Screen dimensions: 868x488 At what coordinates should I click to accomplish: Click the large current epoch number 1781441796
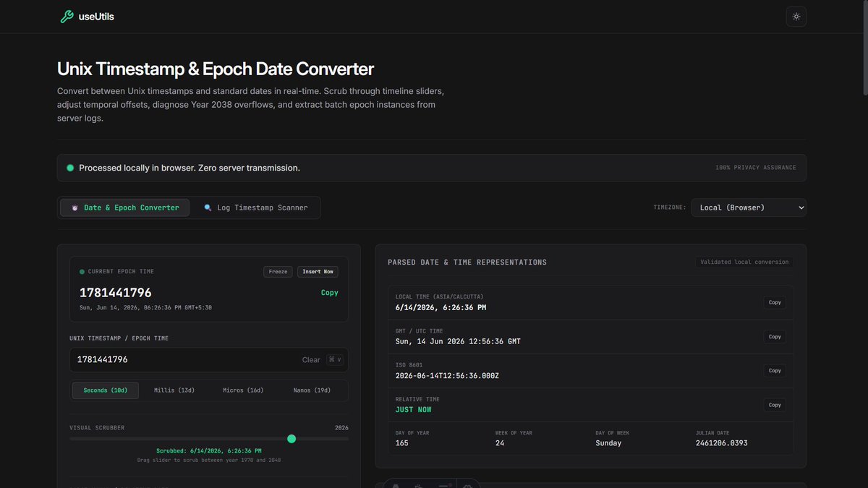point(116,293)
